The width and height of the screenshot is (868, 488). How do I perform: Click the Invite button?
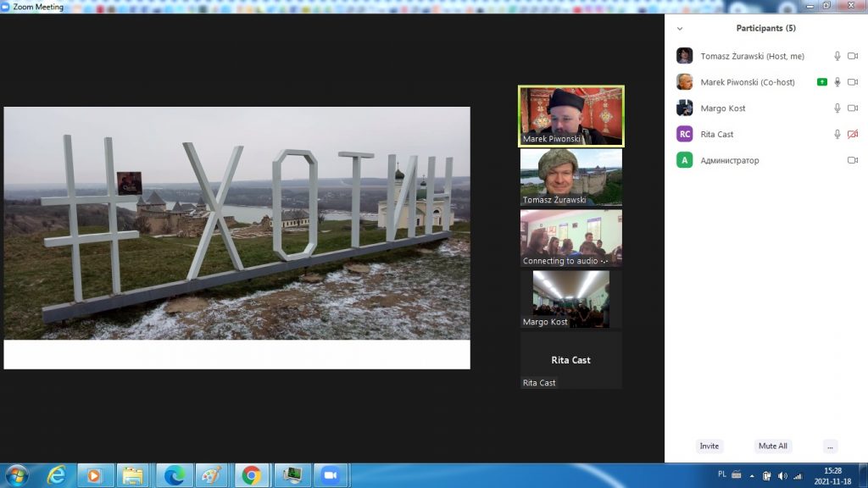click(709, 446)
